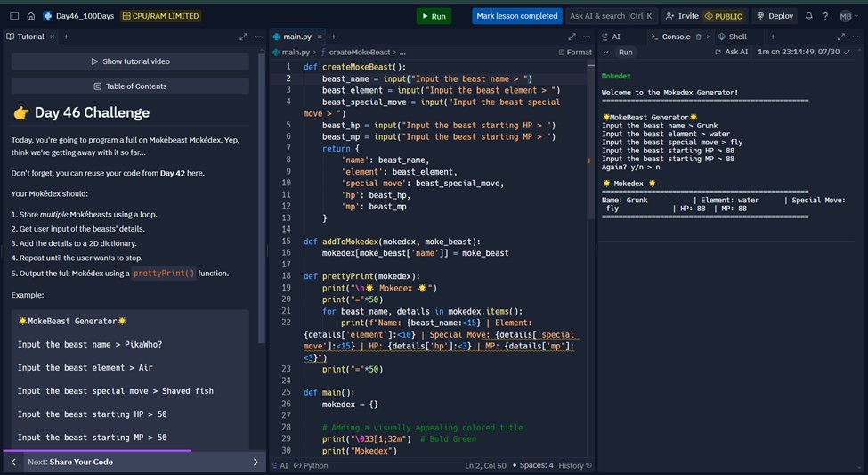Go to the Replit home icon
Screen dimensions: 868x475
31,16
